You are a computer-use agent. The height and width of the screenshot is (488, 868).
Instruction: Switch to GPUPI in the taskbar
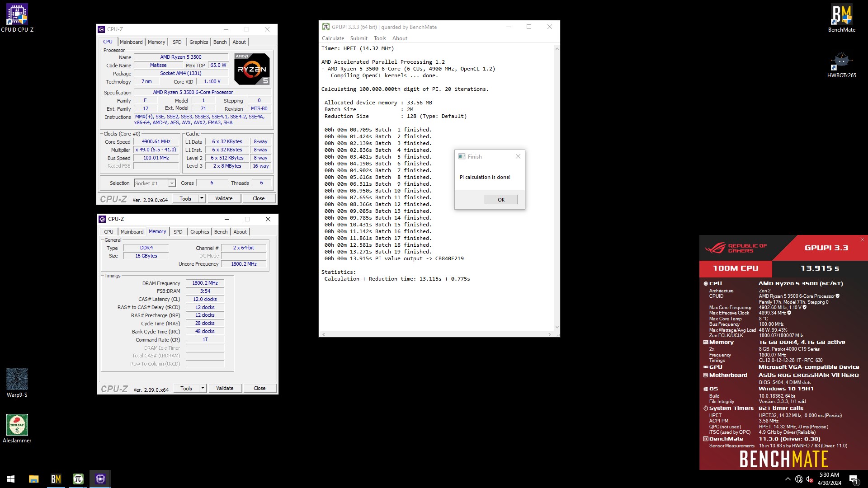[x=78, y=479]
